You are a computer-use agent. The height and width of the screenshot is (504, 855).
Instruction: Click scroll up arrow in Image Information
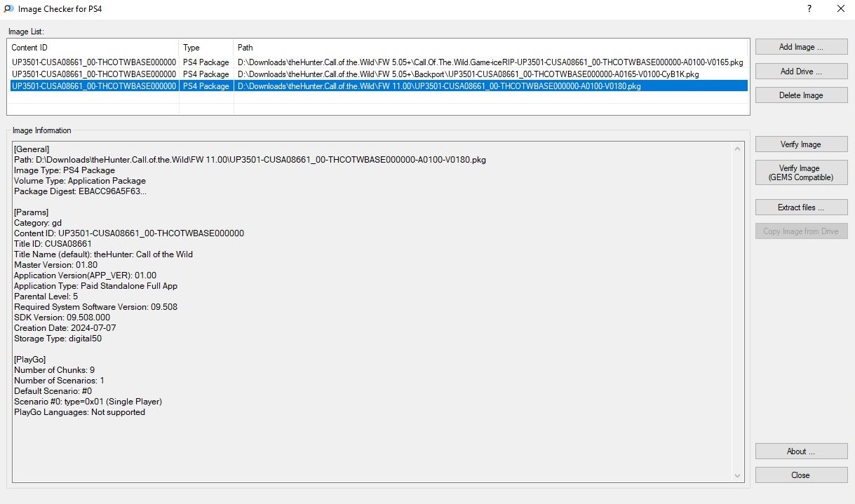pyautogui.click(x=737, y=149)
